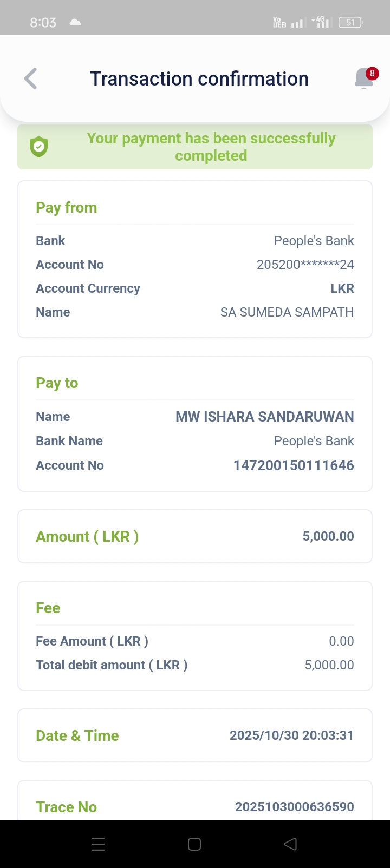Tap the green shield success icon
Screen dimensions: 390x868
coord(39,147)
